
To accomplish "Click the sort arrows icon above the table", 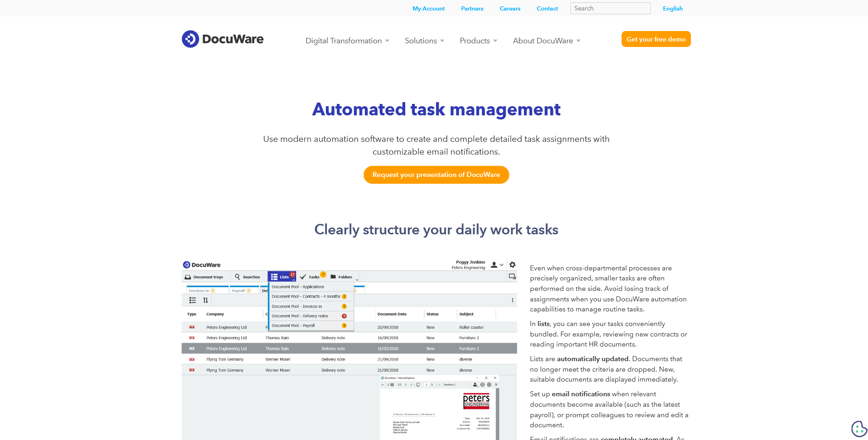I will coord(205,300).
